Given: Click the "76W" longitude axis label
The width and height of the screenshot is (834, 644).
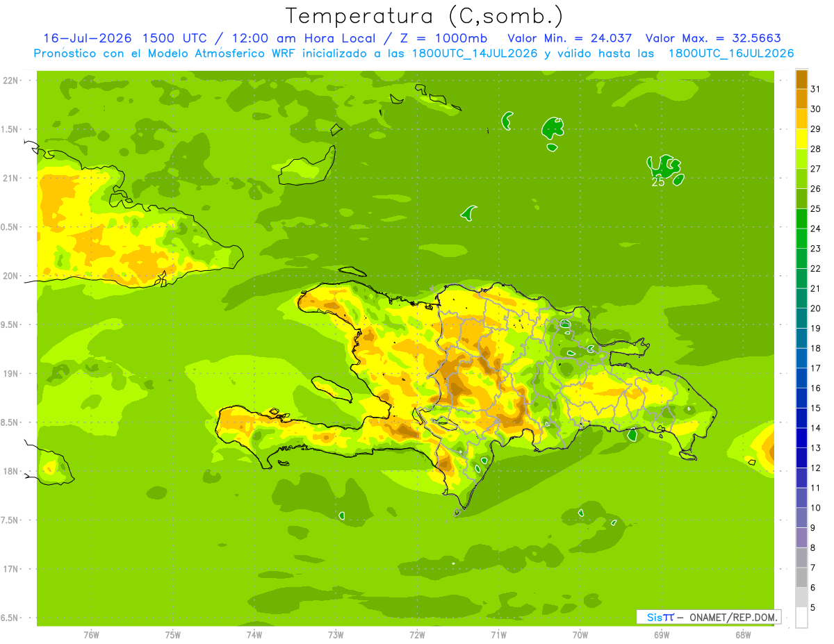Looking at the screenshot, I should (91, 635).
